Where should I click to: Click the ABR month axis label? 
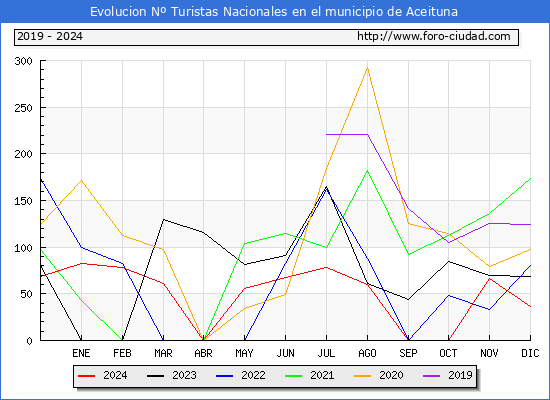203,353
